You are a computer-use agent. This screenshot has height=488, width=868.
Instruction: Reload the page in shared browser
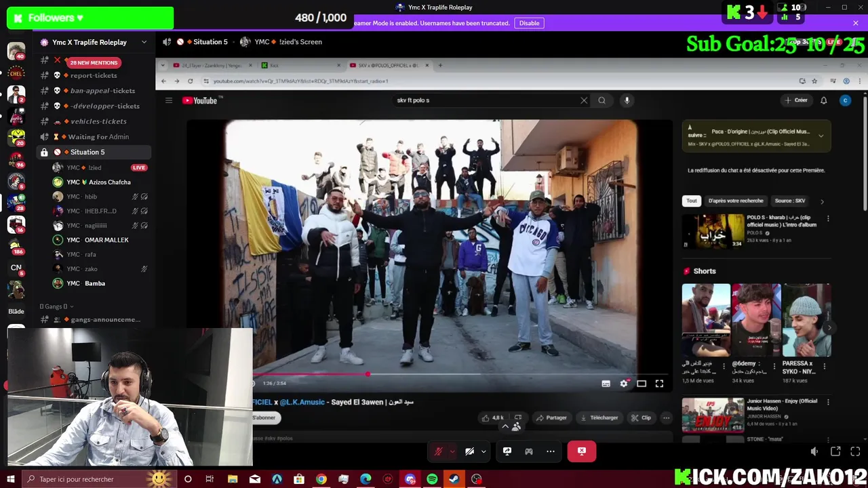(190, 81)
